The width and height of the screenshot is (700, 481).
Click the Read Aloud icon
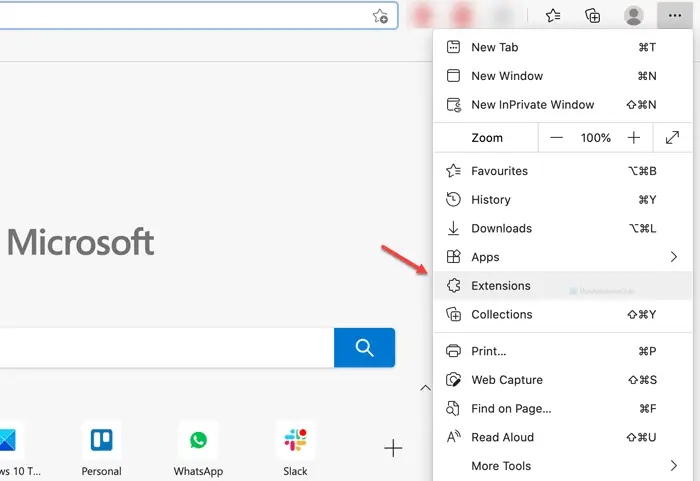(454, 436)
